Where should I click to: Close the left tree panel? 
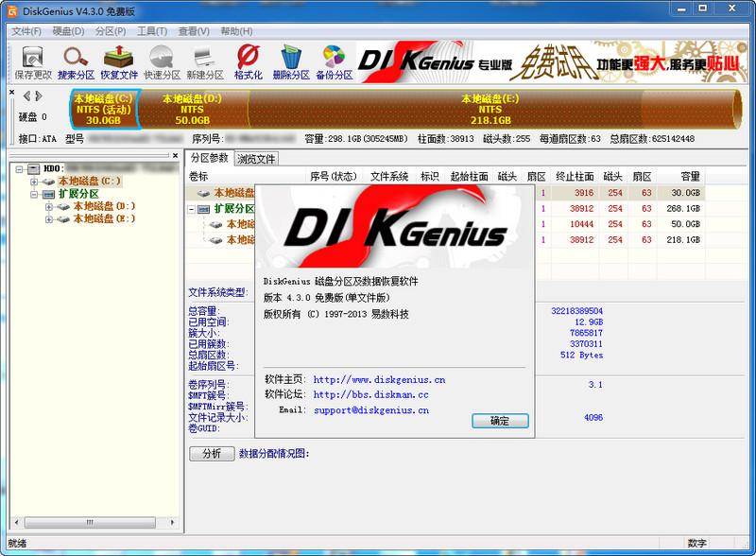[x=175, y=155]
